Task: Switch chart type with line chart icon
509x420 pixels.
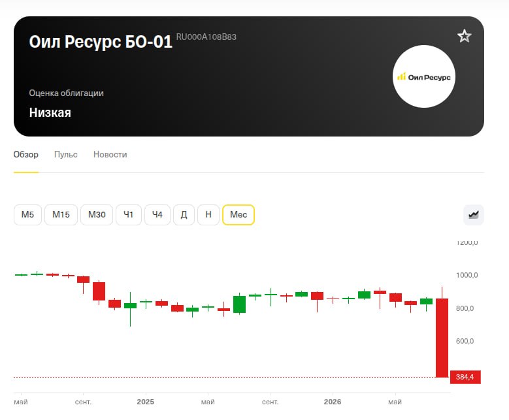Action: pyautogui.click(x=474, y=214)
